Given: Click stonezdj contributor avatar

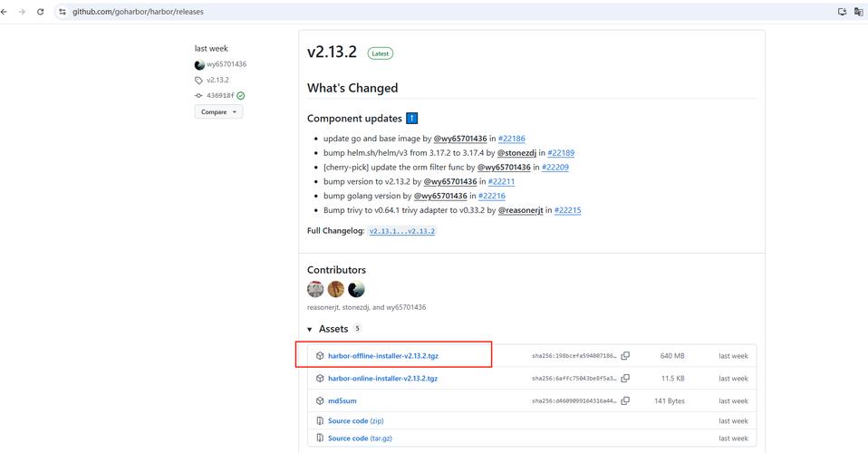Looking at the screenshot, I should tap(335, 289).
